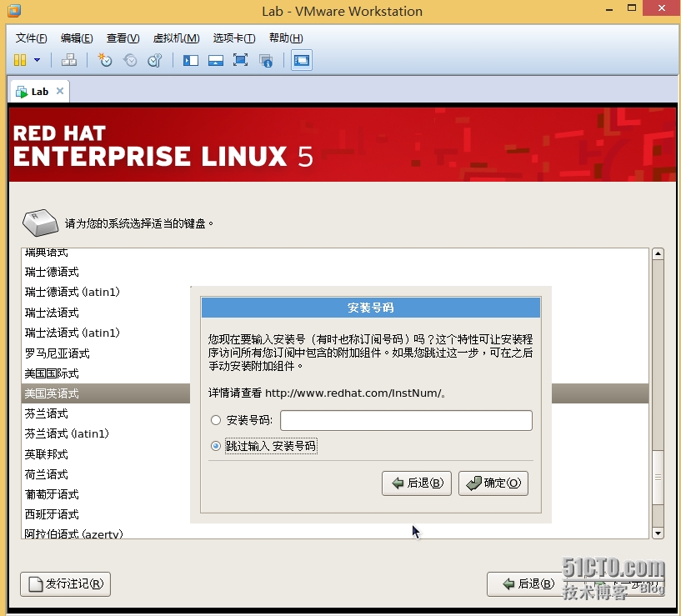The height and width of the screenshot is (616, 681).
Task: Click the keyboard key icon
Action: 40,223
